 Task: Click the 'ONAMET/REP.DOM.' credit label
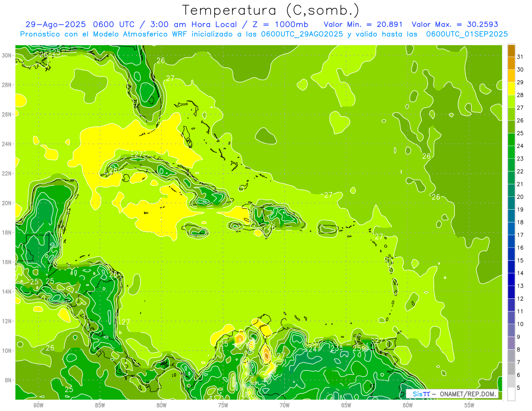468,394
